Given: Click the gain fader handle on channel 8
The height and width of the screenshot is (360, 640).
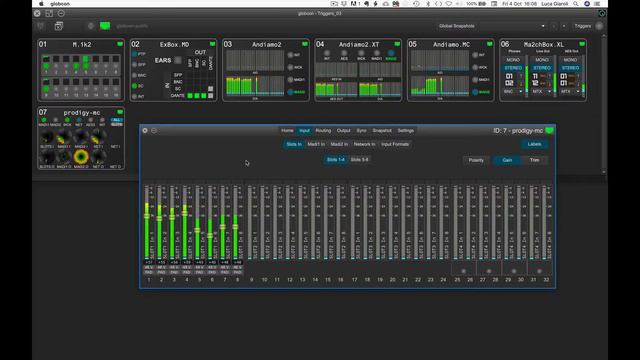Looking at the screenshot, I should point(236,226).
